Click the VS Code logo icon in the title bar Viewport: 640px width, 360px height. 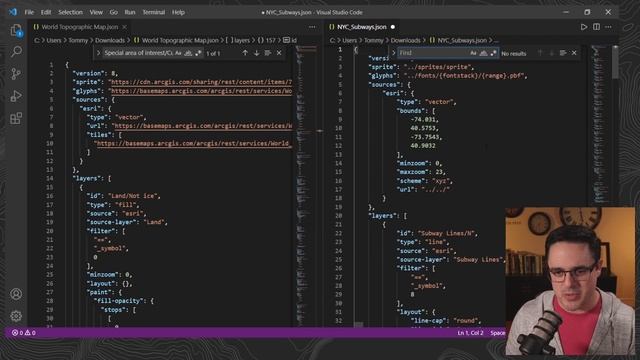[13, 12]
